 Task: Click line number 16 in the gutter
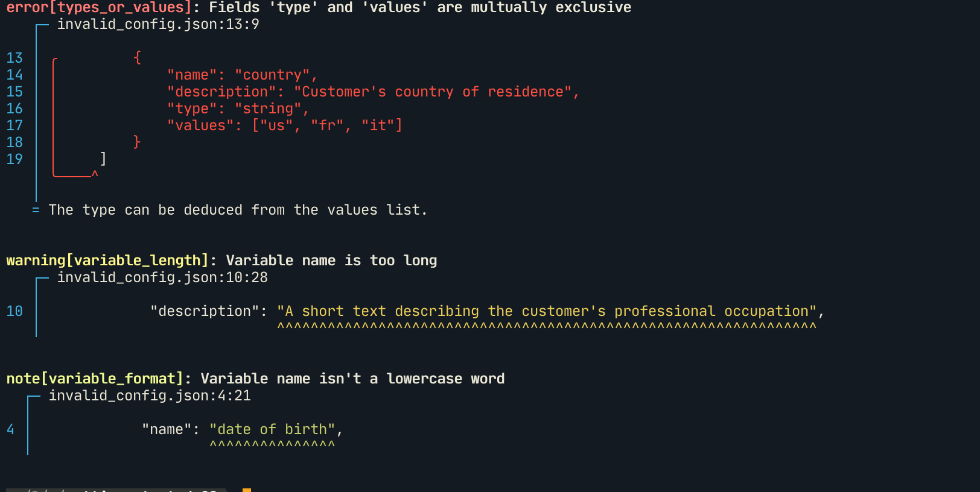[x=14, y=109]
